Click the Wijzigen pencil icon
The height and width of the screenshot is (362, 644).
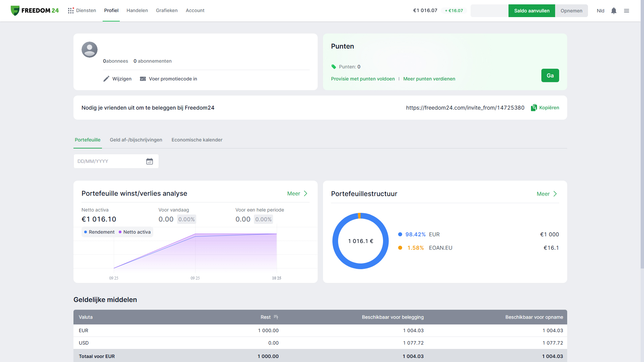click(106, 79)
